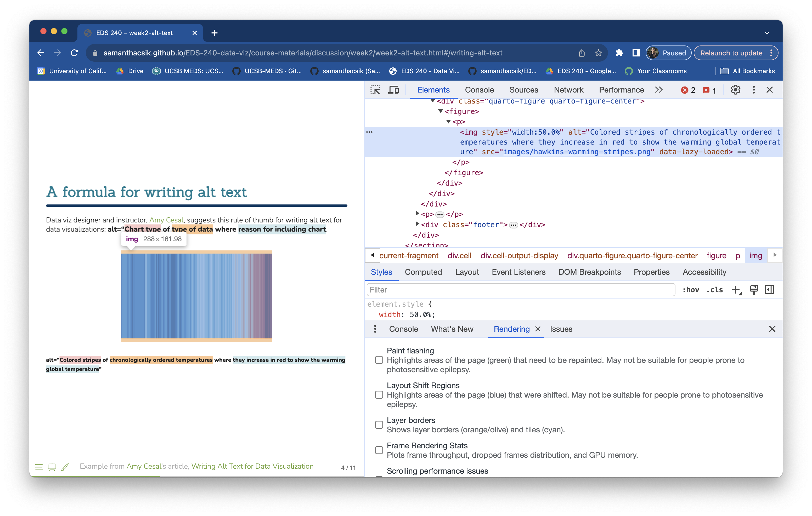Enable Layout Shift Regions checkbox
Image resolution: width=812 pixels, height=516 pixels.
click(x=379, y=395)
